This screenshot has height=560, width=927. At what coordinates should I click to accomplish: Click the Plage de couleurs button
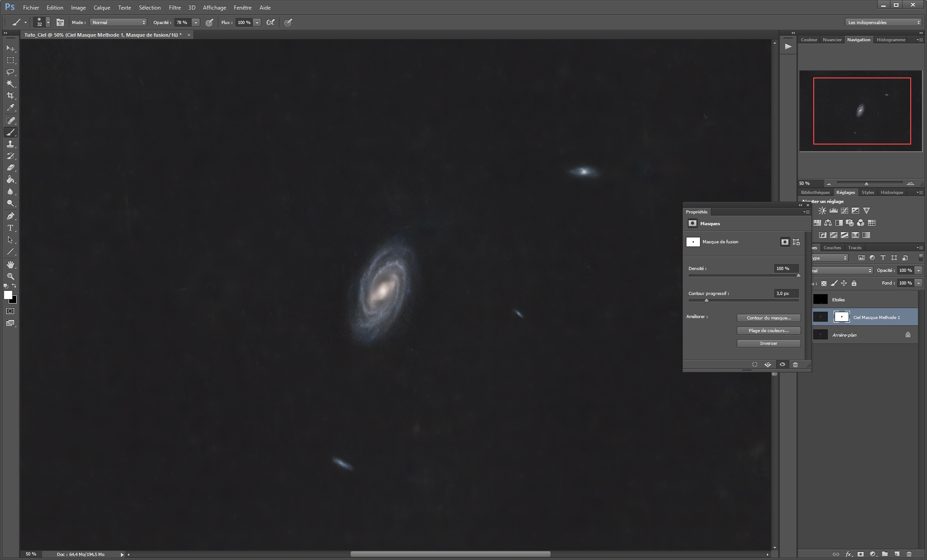(x=768, y=331)
